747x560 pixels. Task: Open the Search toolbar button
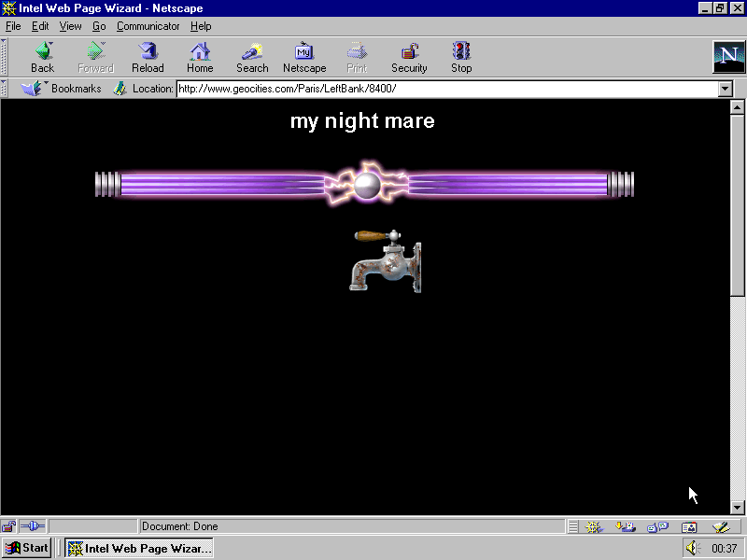point(252,57)
